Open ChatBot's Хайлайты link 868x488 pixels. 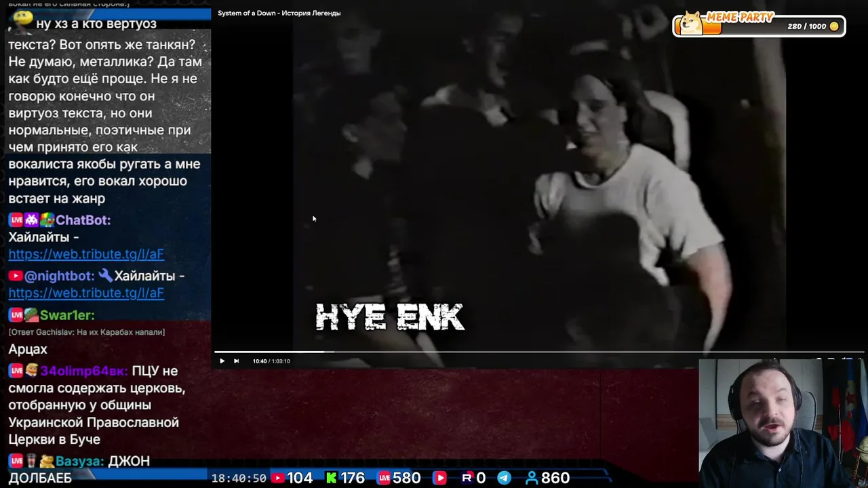86,254
